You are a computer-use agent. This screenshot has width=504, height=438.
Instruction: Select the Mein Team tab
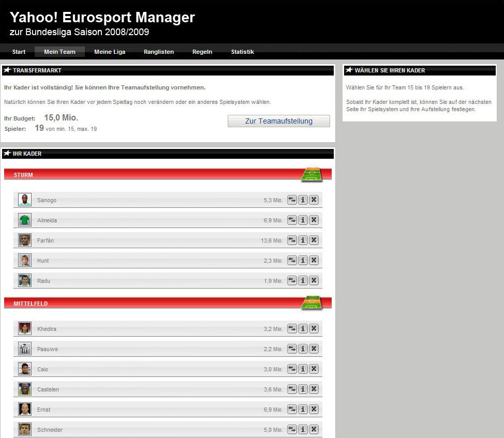(60, 52)
